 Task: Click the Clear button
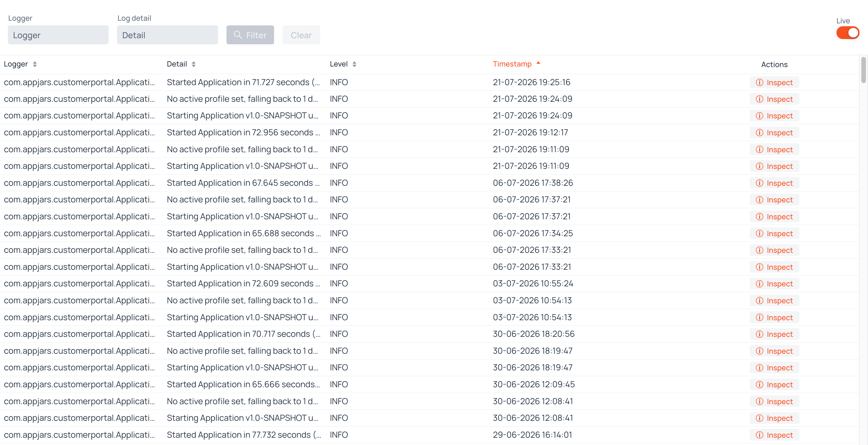coord(301,35)
